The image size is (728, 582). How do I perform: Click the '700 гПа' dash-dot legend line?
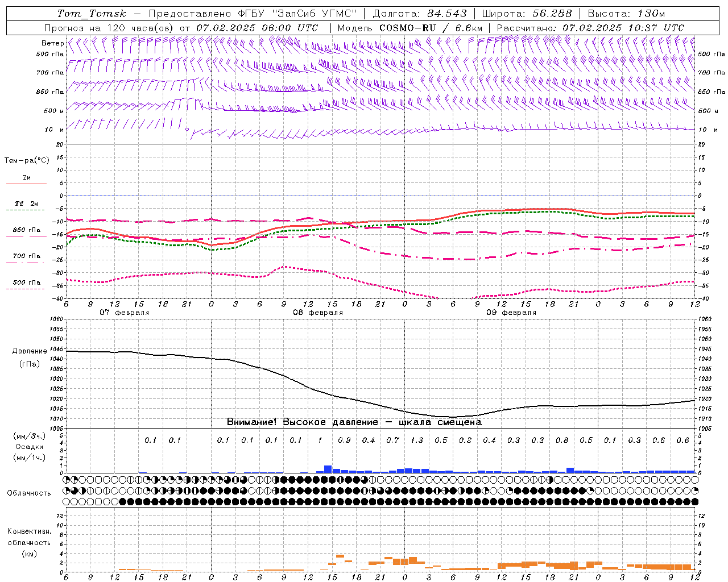(26, 263)
